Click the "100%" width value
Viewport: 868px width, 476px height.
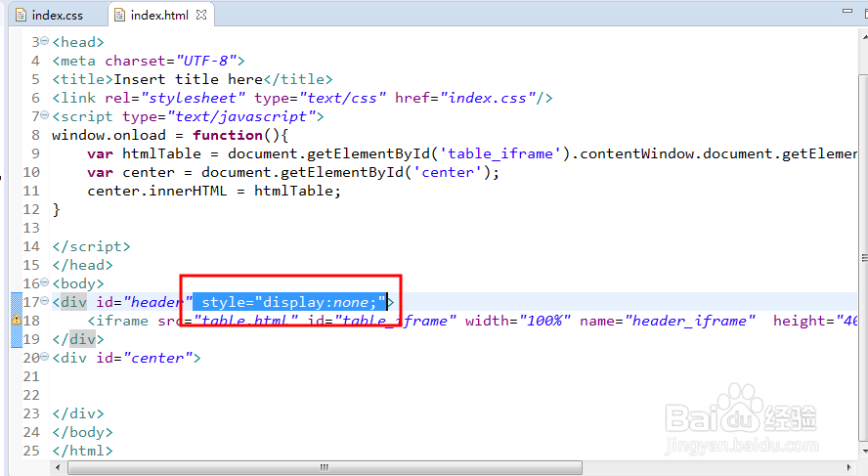[544, 321]
